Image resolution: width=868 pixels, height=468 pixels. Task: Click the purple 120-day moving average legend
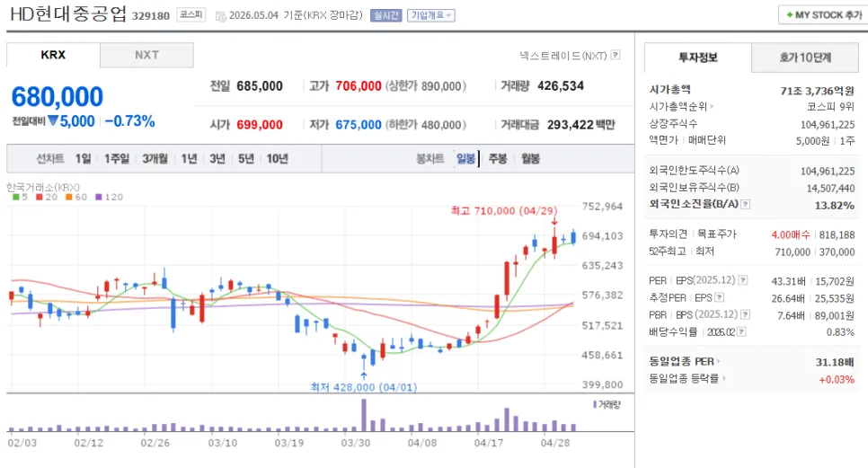(109, 197)
